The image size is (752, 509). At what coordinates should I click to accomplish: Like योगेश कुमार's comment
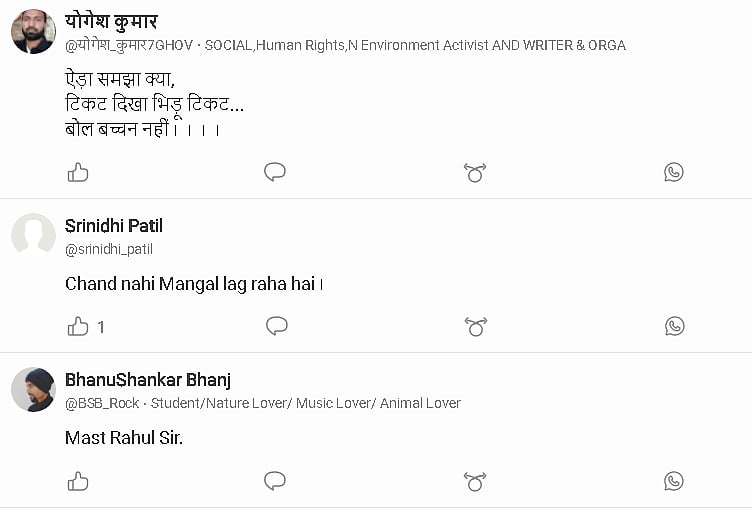78,172
